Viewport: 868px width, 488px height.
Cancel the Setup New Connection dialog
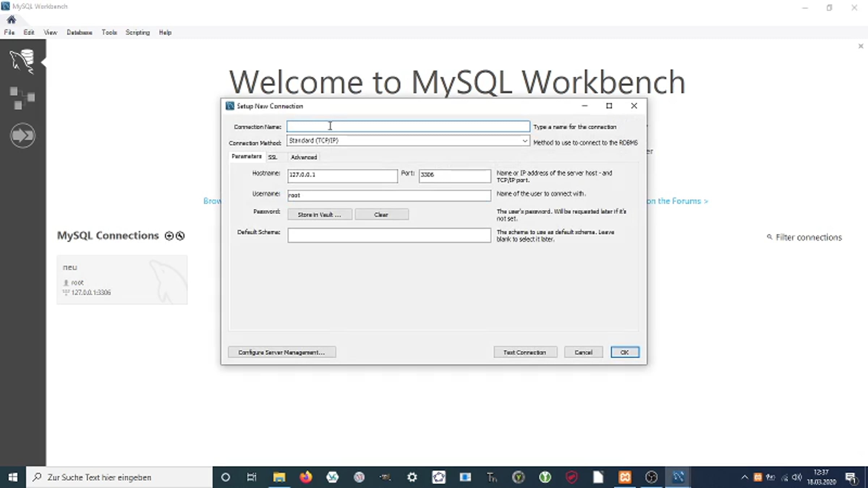(x=583, y=352)
